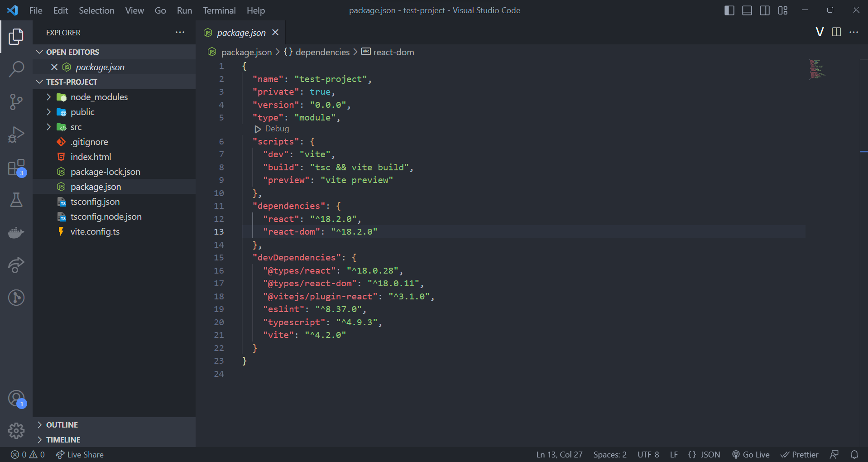Click Go Live in status bar
The width and height of the screenshot is (868, 462).
click(751, 454)
